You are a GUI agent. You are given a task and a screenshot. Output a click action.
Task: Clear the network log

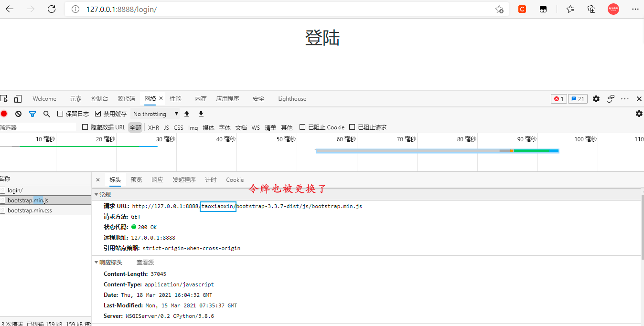[x=18, y=114]
